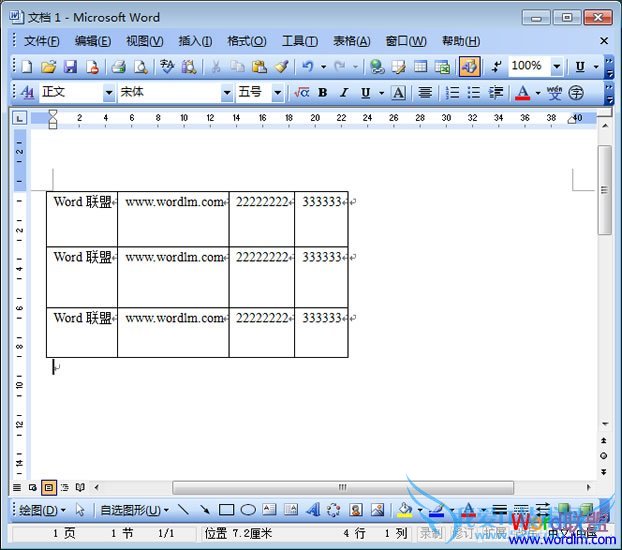
Task: Open the 插入(I) menu
Action: coord(195,41)
